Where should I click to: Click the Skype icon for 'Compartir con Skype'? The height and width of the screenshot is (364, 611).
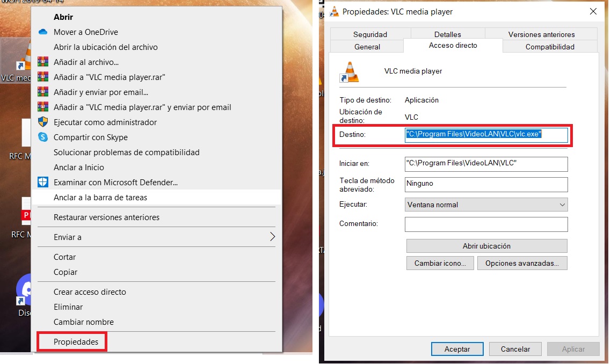(43, 137)
